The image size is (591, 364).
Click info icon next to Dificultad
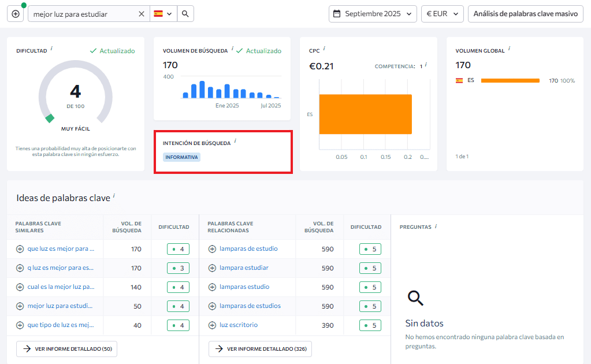(51, 49)
